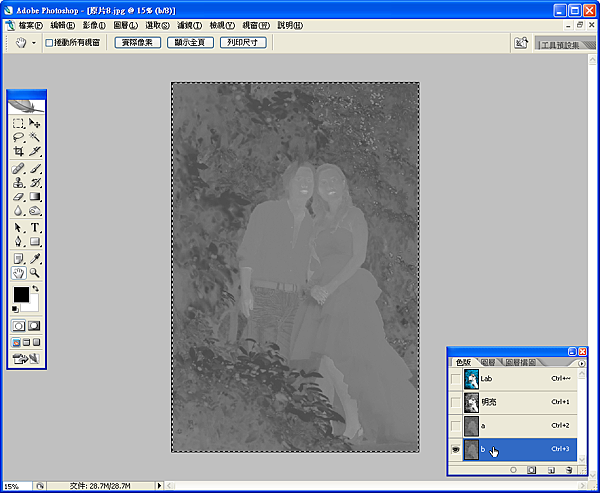Open the 說明 menu

[x=290, y=26]
